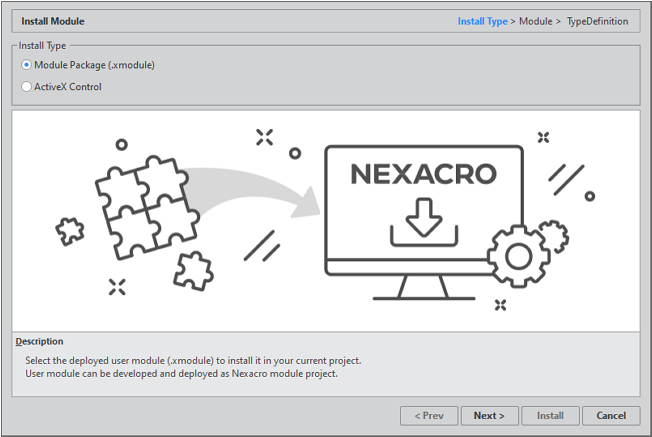The height and width of the screenshot is (437, 652).
Task: Click the loose puzzle piece below the arrow
Action: (192, 270)
